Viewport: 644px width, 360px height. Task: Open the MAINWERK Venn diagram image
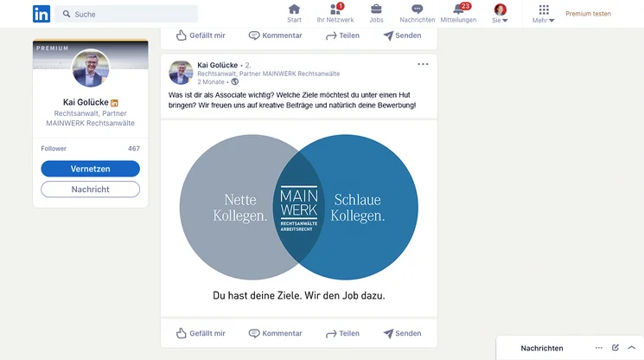[x=298, y=208]
